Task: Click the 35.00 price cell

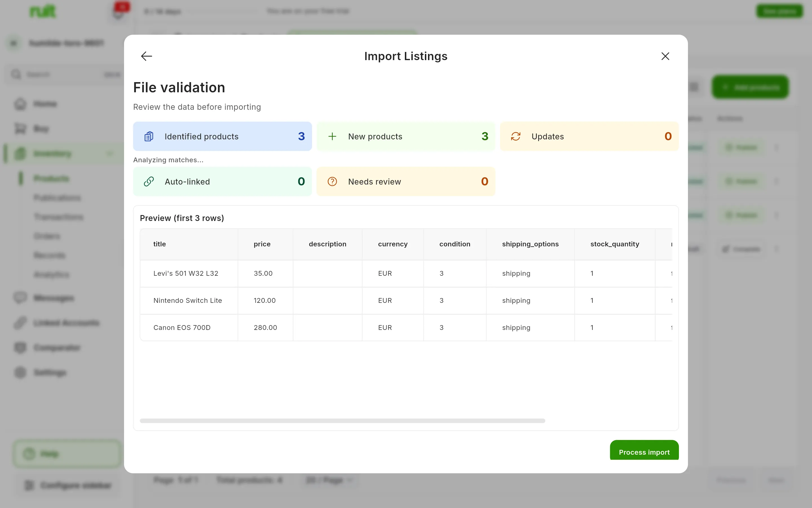Action: coord(265,273)
